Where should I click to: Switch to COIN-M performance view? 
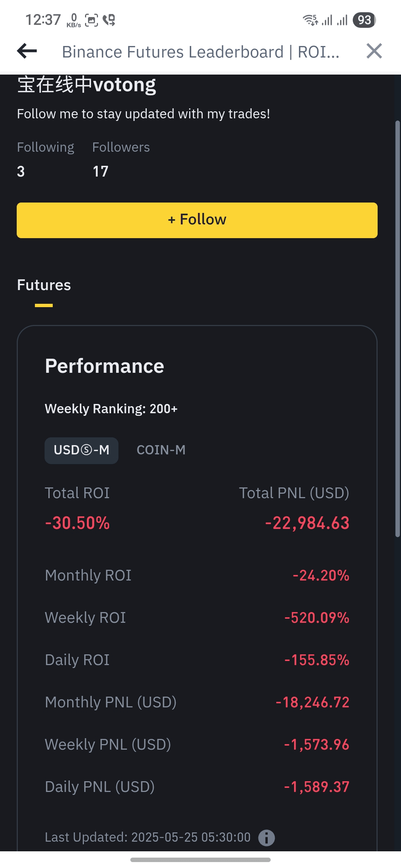point(161,450)
